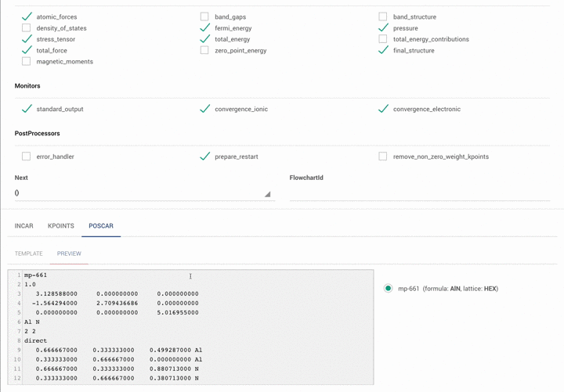Uncheck the atomic_forces property
This screenshot has height=392, width=564.
click(x=27, y=16)
